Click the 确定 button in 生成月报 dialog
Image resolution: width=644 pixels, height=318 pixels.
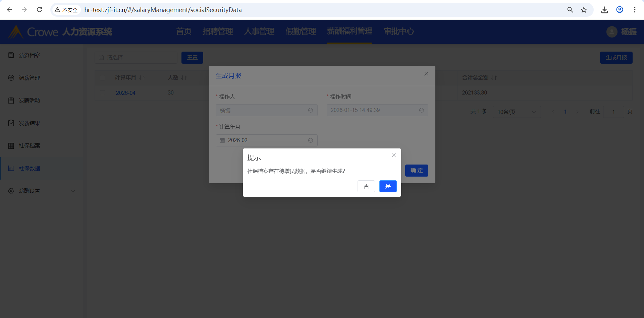[x=417, y=171]
